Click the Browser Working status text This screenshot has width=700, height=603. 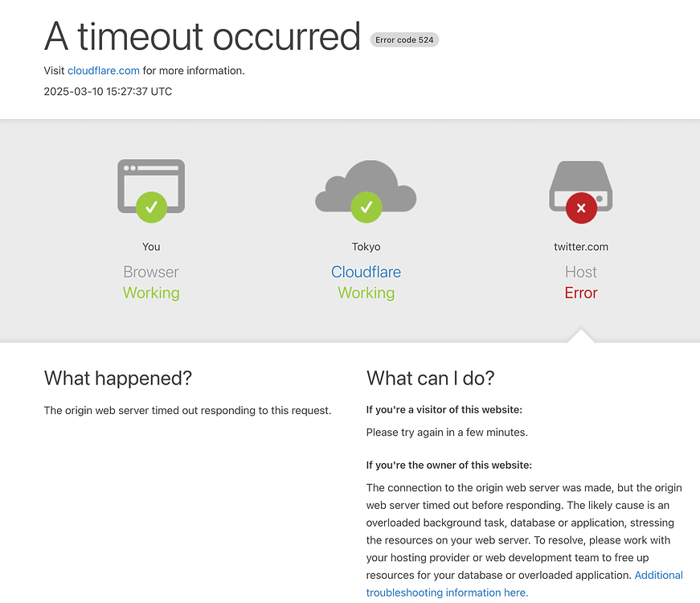(151, 293)
